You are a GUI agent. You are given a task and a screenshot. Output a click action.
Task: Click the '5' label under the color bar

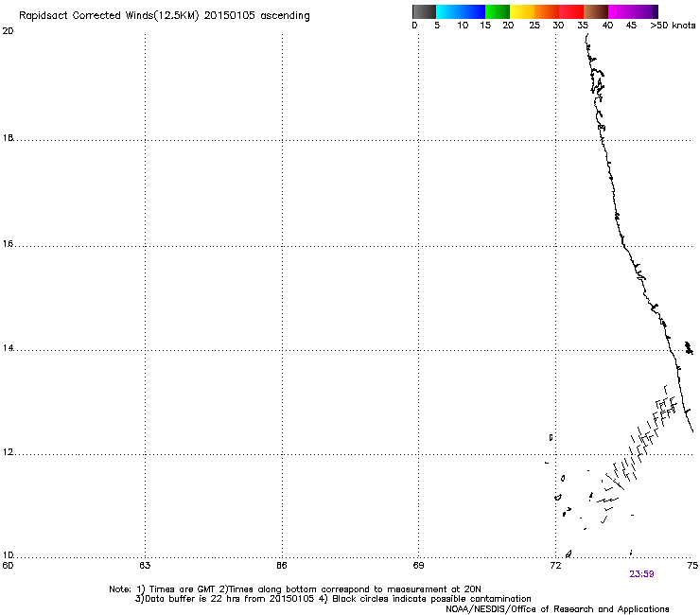[437, 26]
